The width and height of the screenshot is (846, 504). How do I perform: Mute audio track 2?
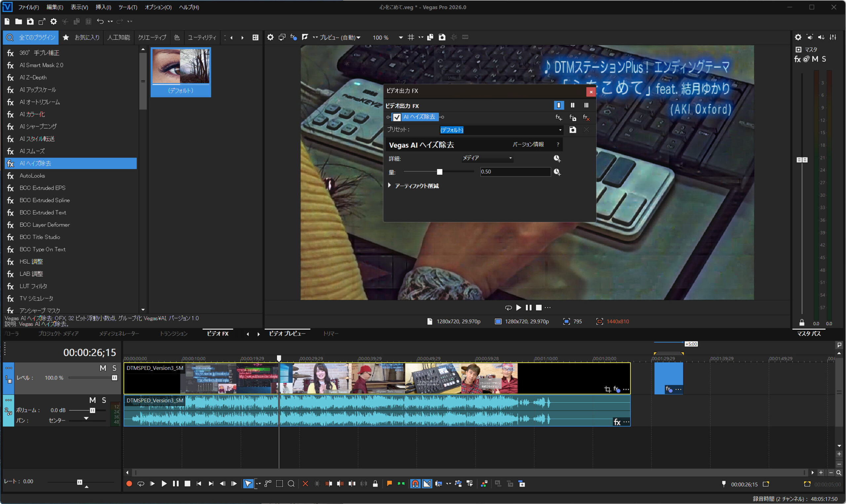93,400
